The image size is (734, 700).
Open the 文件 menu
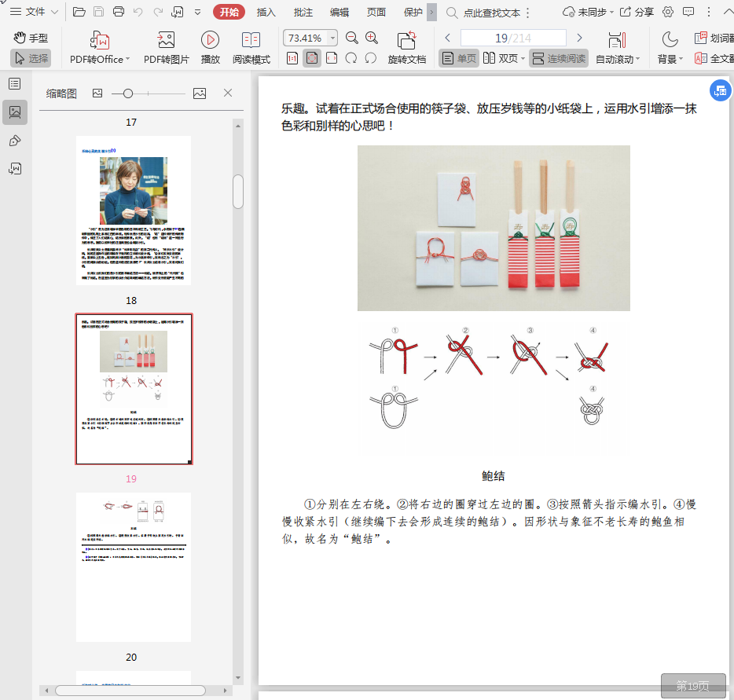click(x=34, y=12)
